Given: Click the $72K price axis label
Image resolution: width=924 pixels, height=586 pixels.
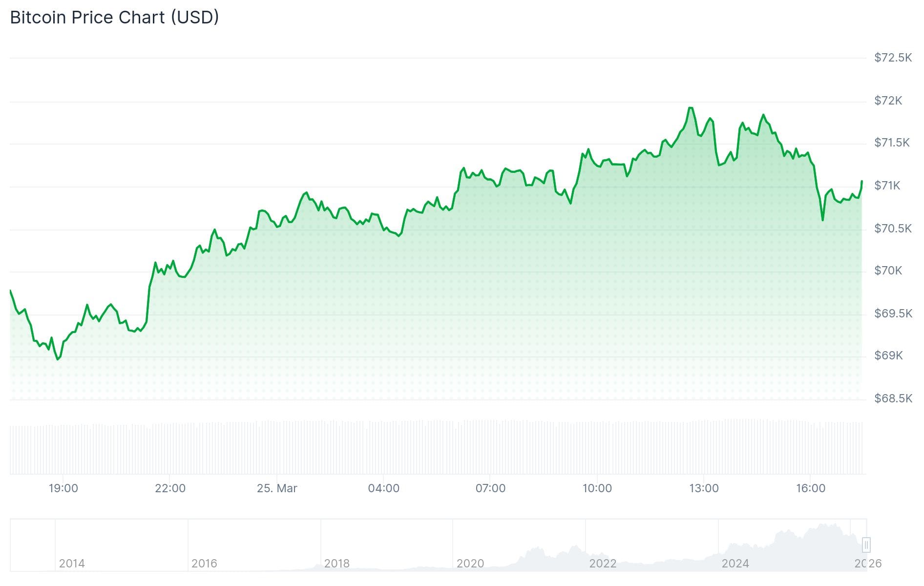Looking at the screenshot, I should (x=888, y=101).
